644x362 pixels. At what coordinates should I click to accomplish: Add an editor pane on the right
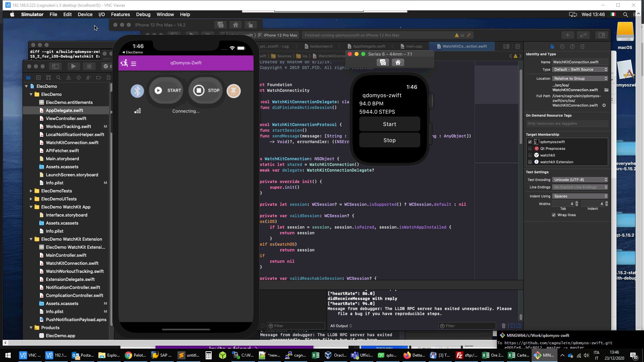[518, 46]
